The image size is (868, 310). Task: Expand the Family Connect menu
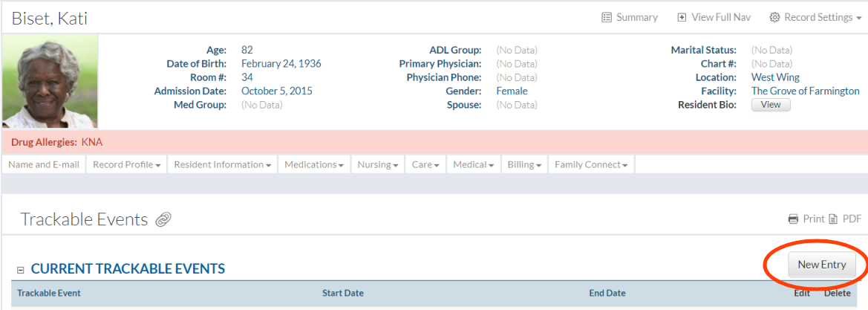(590, 165)
